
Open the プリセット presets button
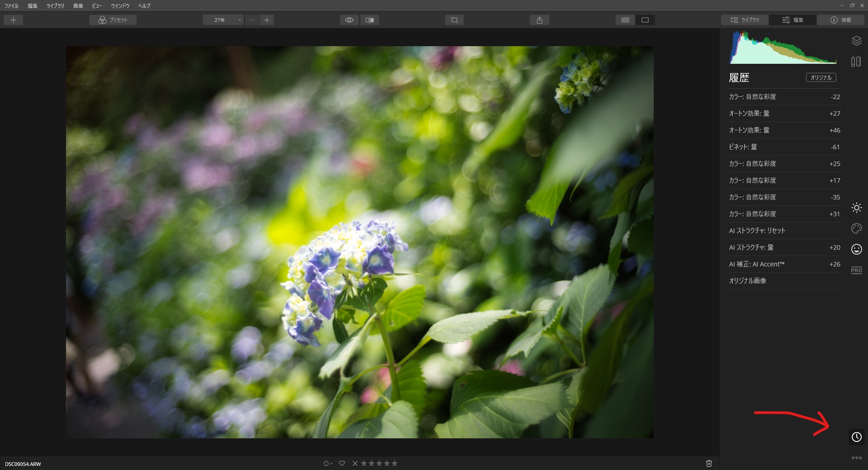point(113,20)
